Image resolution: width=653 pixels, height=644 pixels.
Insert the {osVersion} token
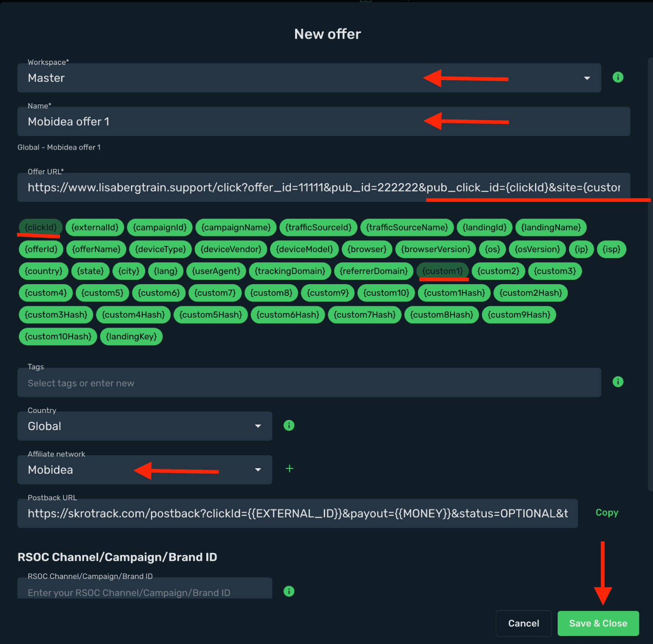(537, 249)
